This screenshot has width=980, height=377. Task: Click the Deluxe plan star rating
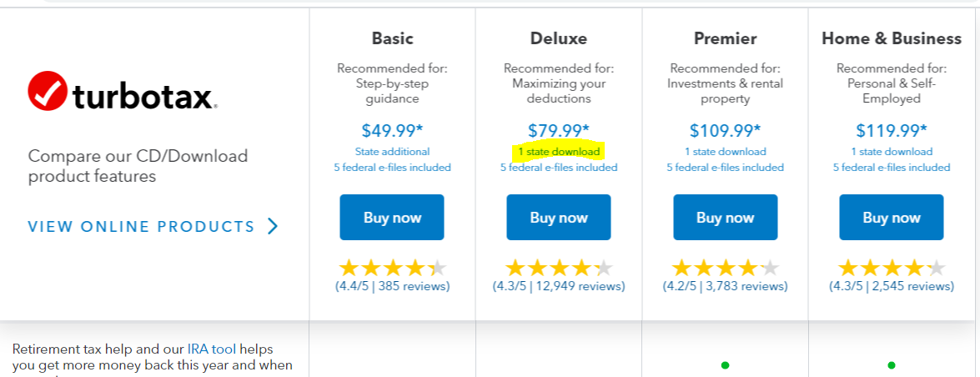[x=559, y=269]
